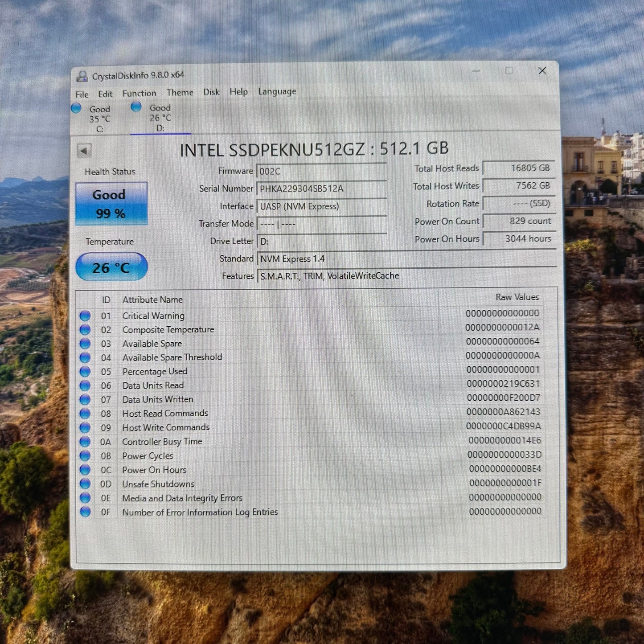This screenshot has width=644, height=644.
Task: Click the blue status orb for disk C:
Action: tap(76, 108)
